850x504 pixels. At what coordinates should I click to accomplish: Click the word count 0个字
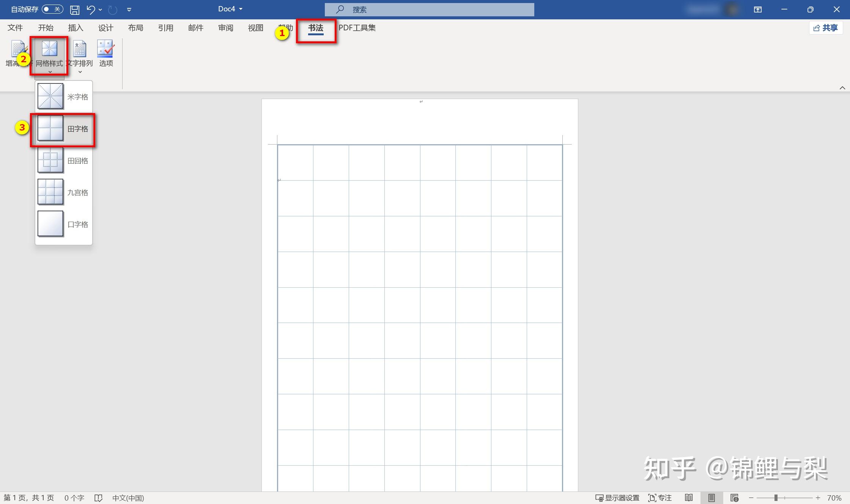[74, 498]
